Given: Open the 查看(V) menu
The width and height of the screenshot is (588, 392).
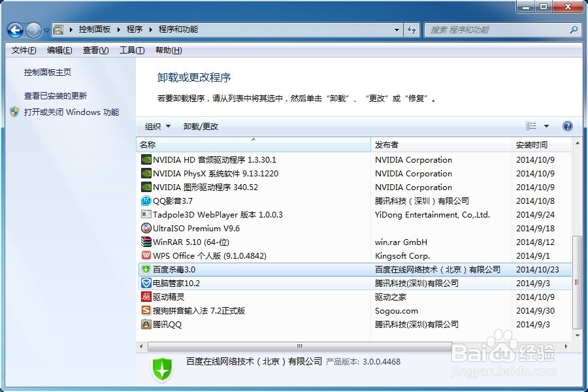Looking at the screenshot, I should [x=95, y=50].
